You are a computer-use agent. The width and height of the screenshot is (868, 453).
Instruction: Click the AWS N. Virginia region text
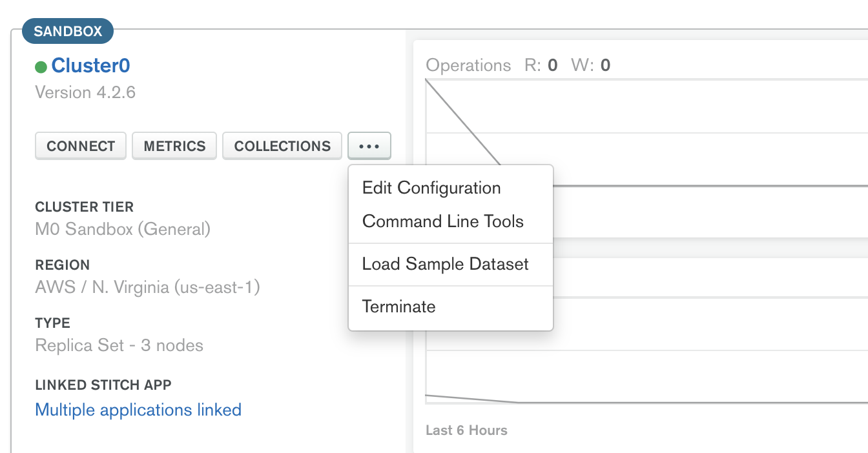click(x=147, y=287)
